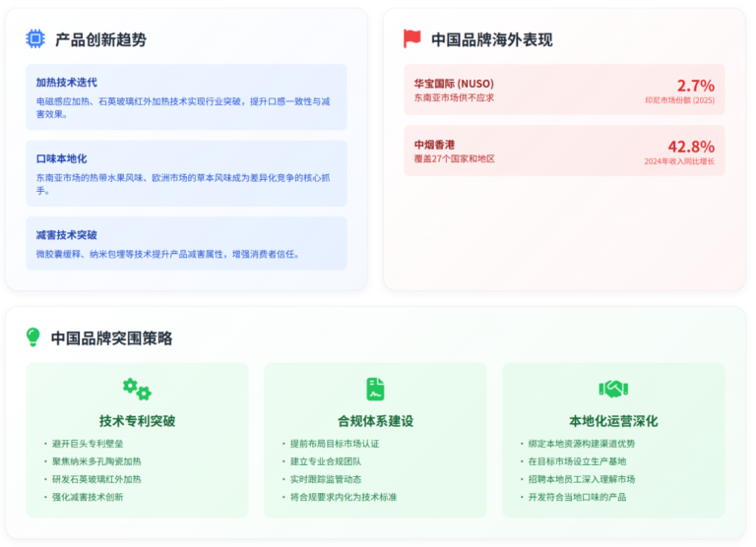Click the bullet 在目标市场设立生产基地
The height and width of the screenshot is (547, 756).
coord(577,461)
